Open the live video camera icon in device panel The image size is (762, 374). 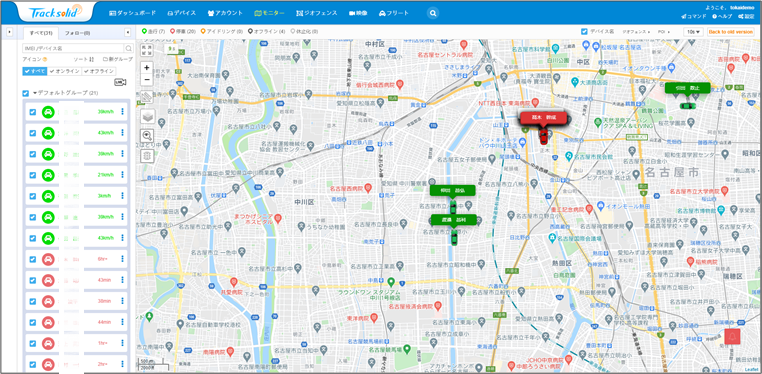pyautogui.click(x=120, y=82)
